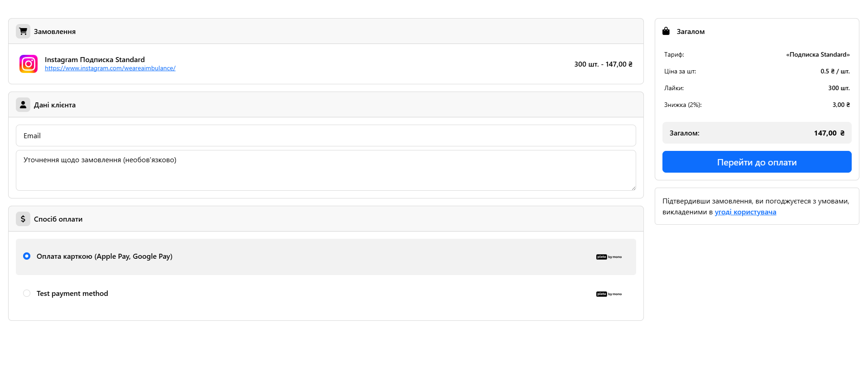
Task: Focus the Уточнення щодо замовлення textarea
Action: 326,170
